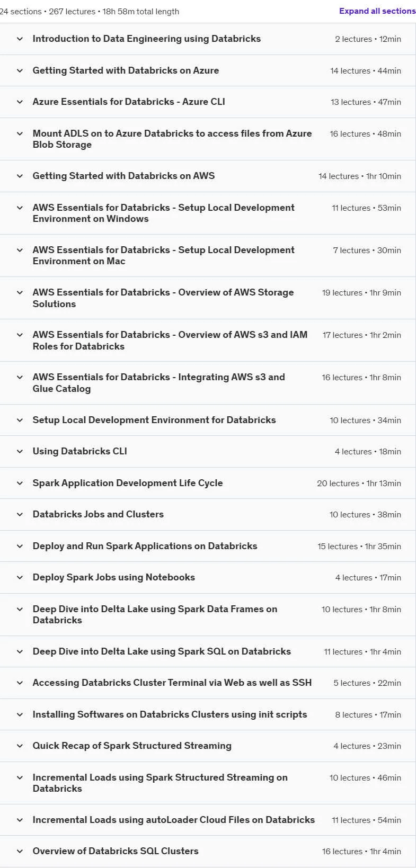The image size is (416, 868).
Task: Open Introduction to Data Engineering using Databricks title
Action: point(147,39)
